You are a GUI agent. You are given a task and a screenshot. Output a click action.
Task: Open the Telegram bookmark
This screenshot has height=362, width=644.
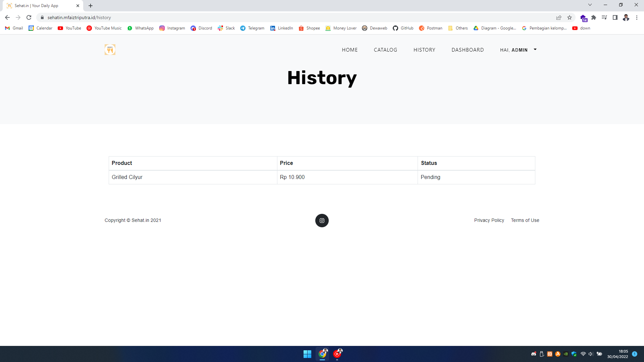pos(252,28)
